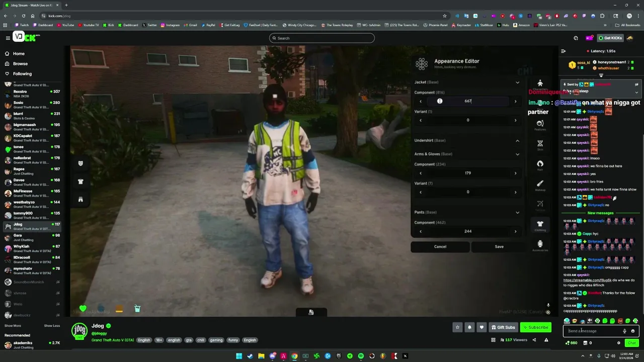Click Show More in sidebar channels
The height and width of the screenshot is (362, 644).
(13, 326)
